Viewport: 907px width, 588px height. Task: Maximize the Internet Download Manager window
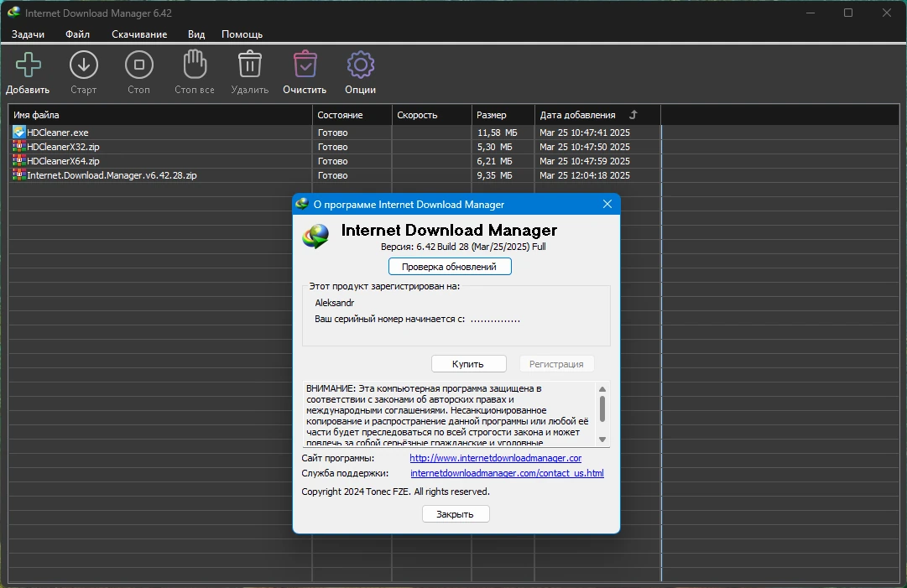tap(848, 13)
